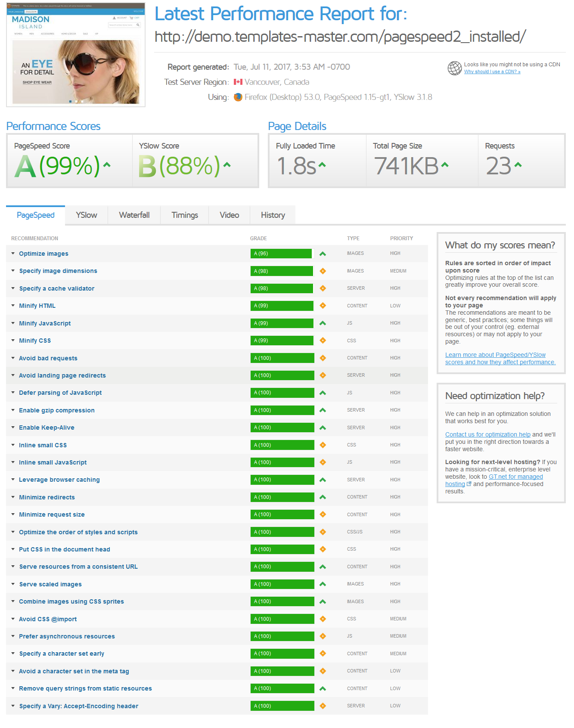
Task: Open 'Why should I use a CDN?' link
Action: pos(492,72)
